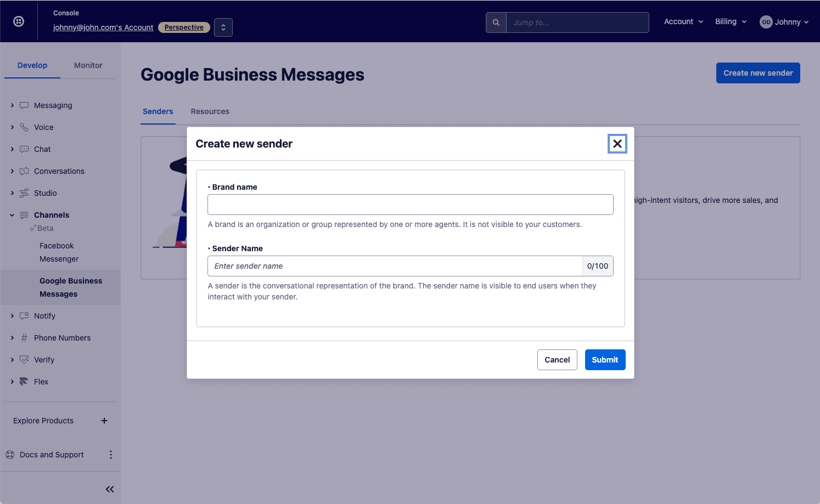Open Conversations via its sidebar icon

click(x=23, y=171)
